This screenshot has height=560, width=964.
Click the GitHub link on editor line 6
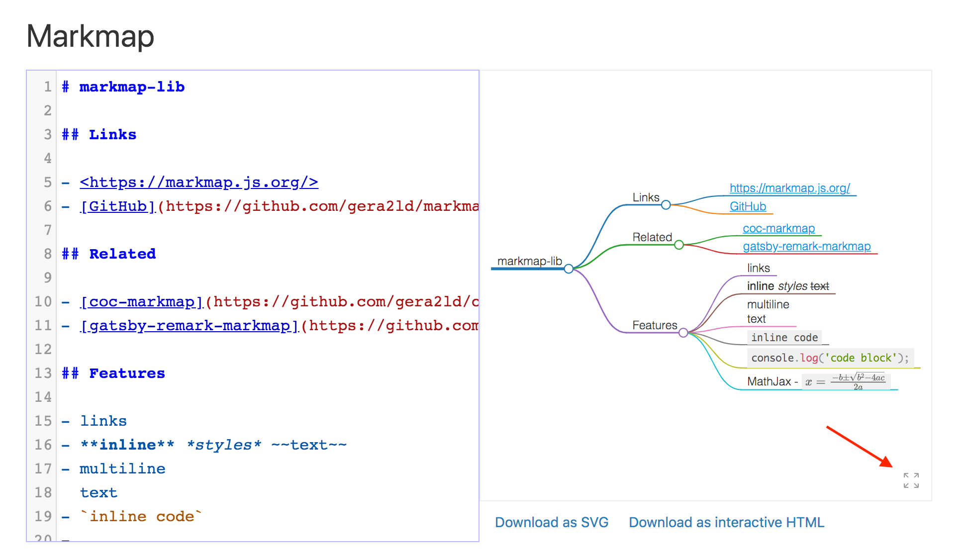pyautogui.click(x=116, y=206)
